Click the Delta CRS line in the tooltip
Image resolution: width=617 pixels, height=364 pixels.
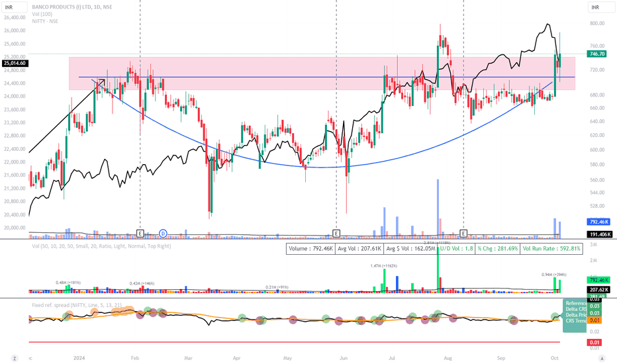pos(576,309)
